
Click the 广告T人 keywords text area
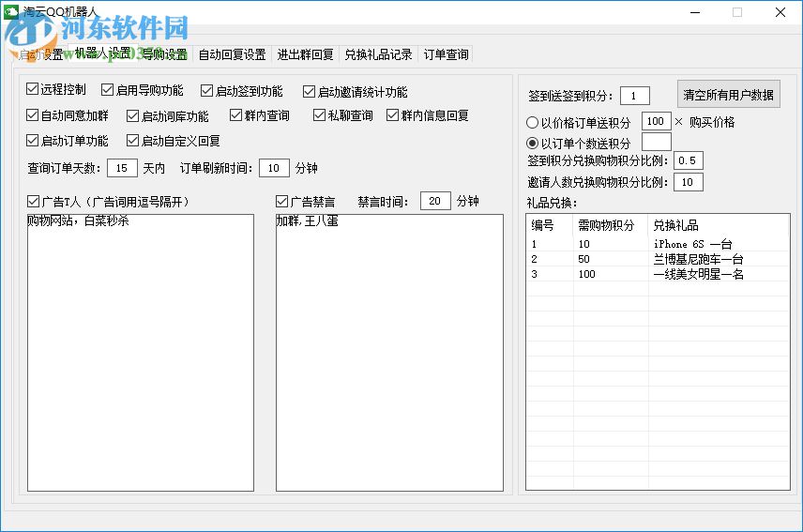tap(141, 353)
